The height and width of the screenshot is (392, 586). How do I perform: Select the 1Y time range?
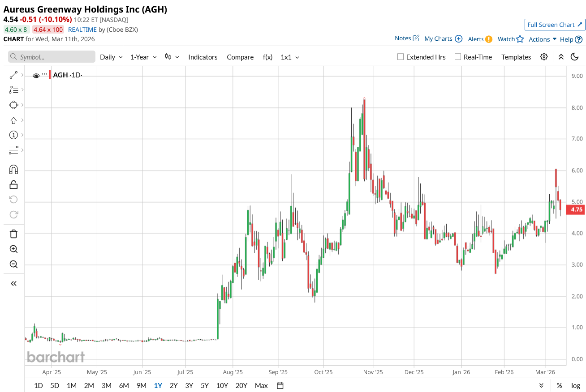(x=158, y=385)
